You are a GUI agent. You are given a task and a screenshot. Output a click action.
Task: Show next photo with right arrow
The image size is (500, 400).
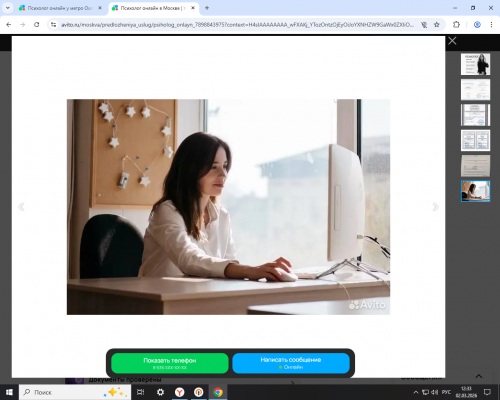(x=435, y=207)
